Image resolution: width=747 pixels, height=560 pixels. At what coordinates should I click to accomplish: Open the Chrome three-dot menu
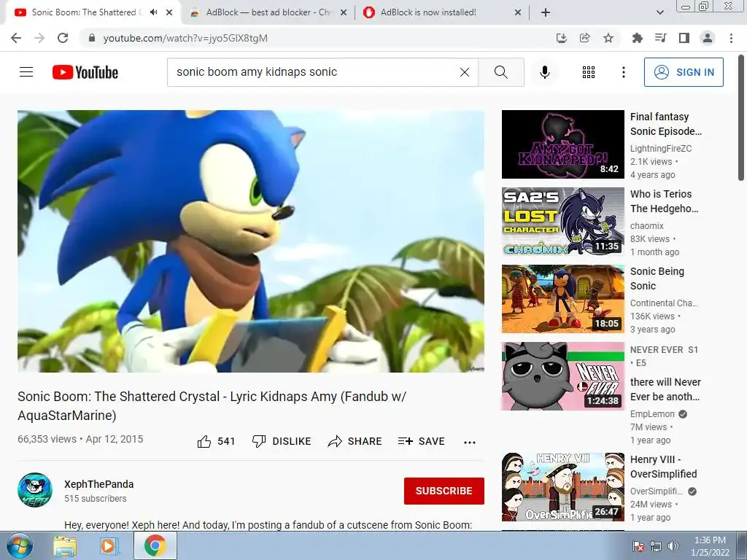[731, 38]
